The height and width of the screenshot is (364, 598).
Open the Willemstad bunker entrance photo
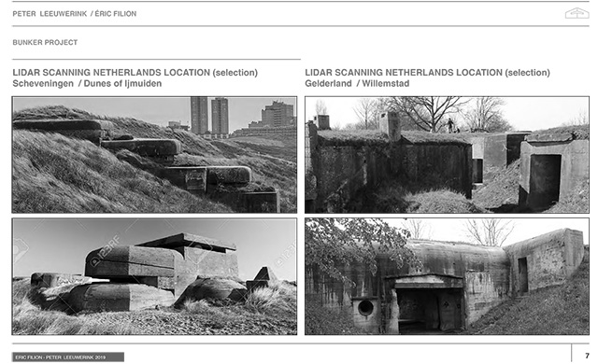click(x=447, y=276)
